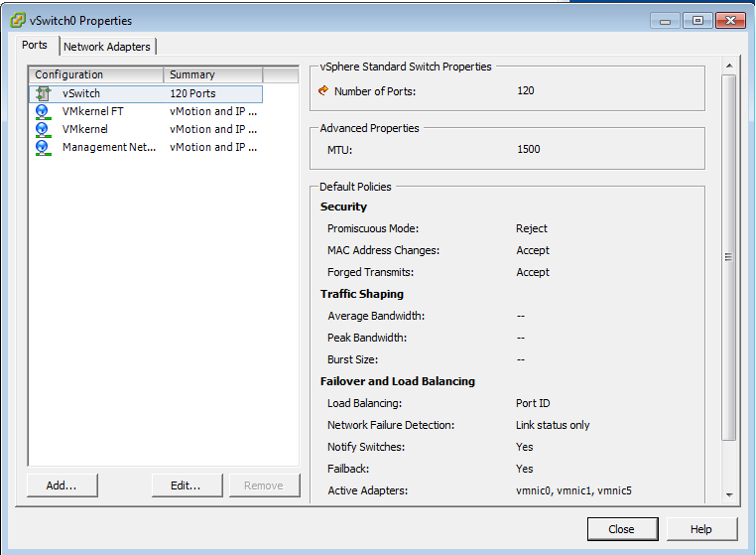Click the Management Network globe icon
The height and width of the screenshot is (555, 756).
(x=43, y=148)
